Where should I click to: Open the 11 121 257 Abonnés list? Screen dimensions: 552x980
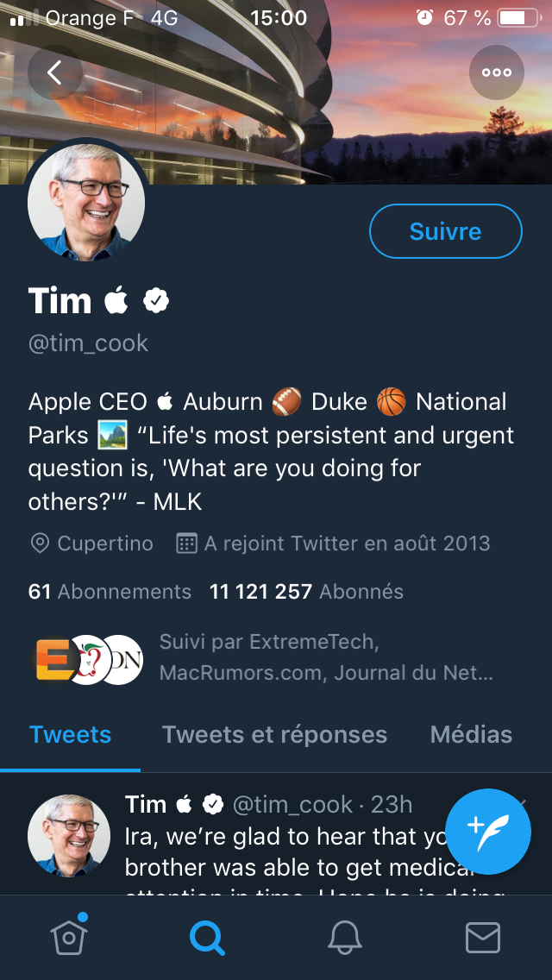[306, 592]
